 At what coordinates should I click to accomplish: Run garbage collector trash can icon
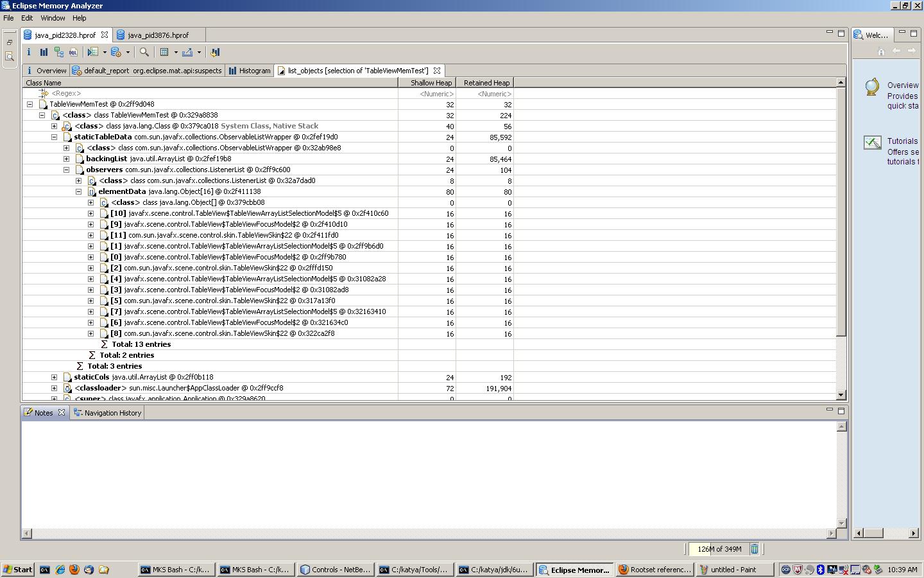(755, 549)
